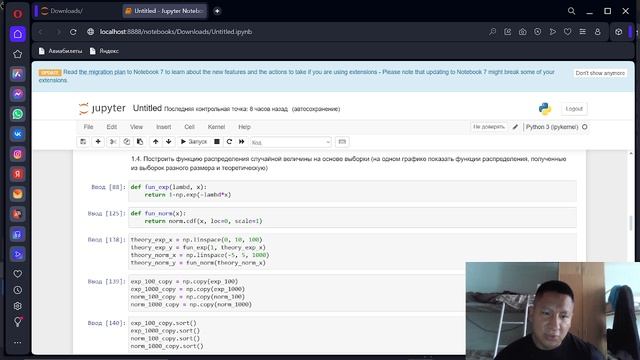Open the sidebar three-dots more options

(x=18, y=342)
